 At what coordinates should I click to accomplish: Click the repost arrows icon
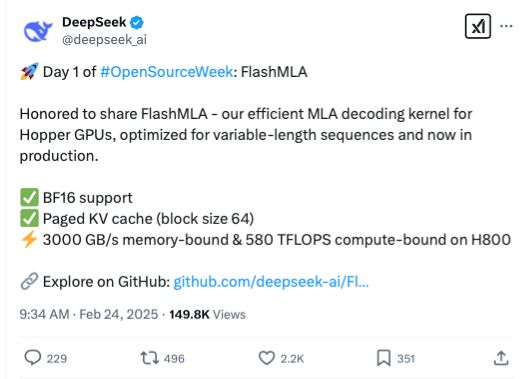149,358
